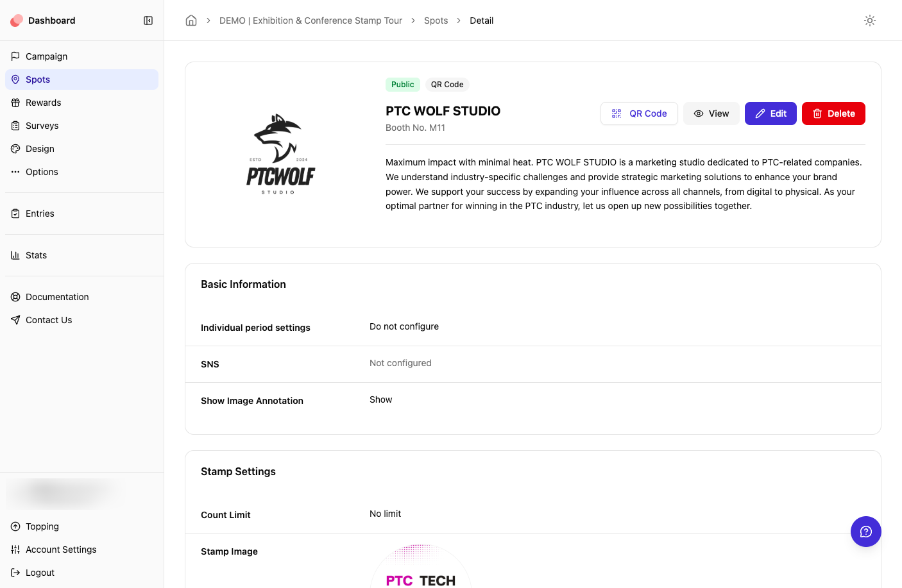
Task: Click the home breadcrumb icon
Action: click(191, 21)
